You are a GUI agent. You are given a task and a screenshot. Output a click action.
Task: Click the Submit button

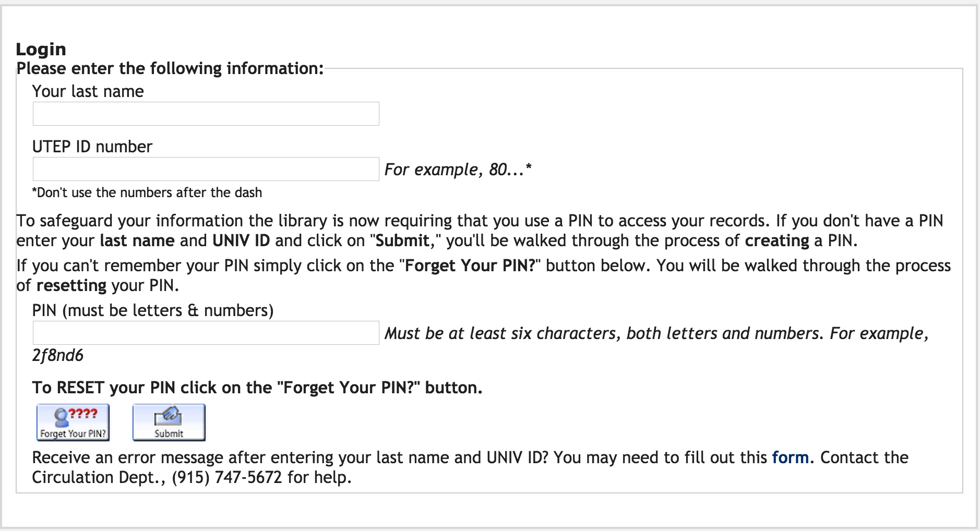[169, 423]
